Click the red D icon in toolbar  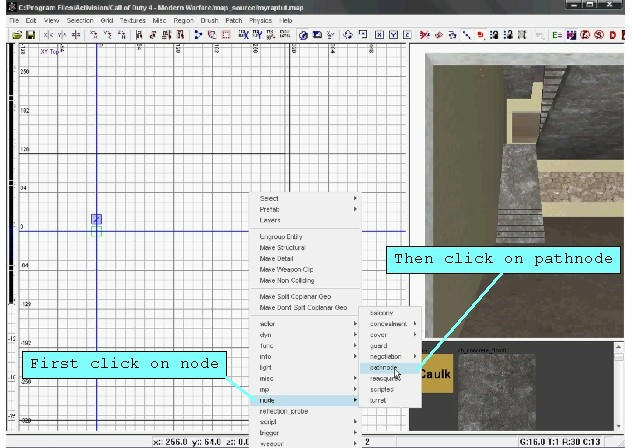click(611, 35)
